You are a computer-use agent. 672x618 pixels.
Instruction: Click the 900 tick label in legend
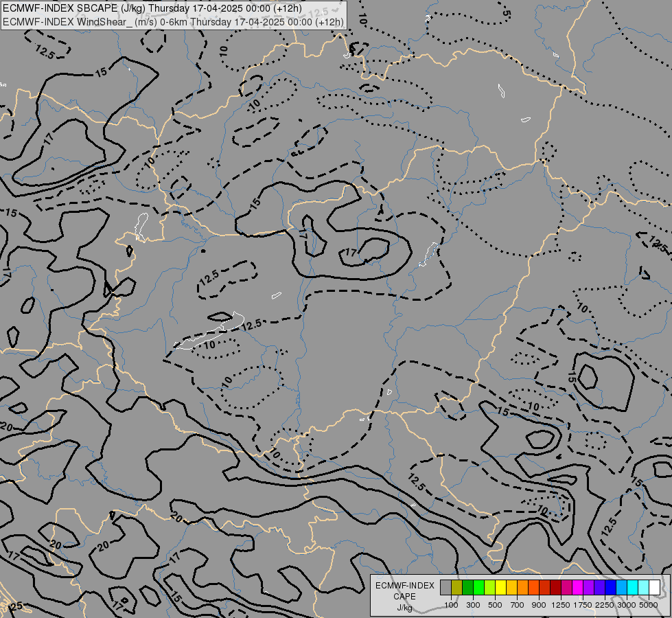539,605
